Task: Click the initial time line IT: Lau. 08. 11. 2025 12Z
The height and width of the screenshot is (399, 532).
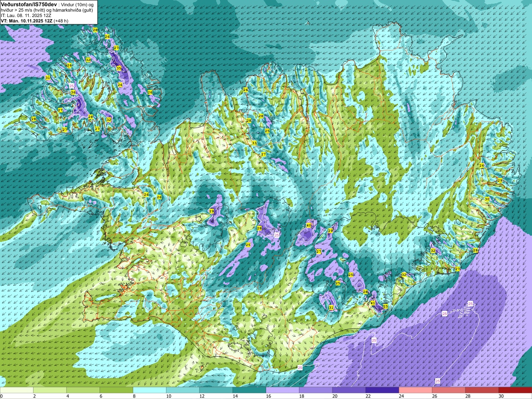Action: 26,15
